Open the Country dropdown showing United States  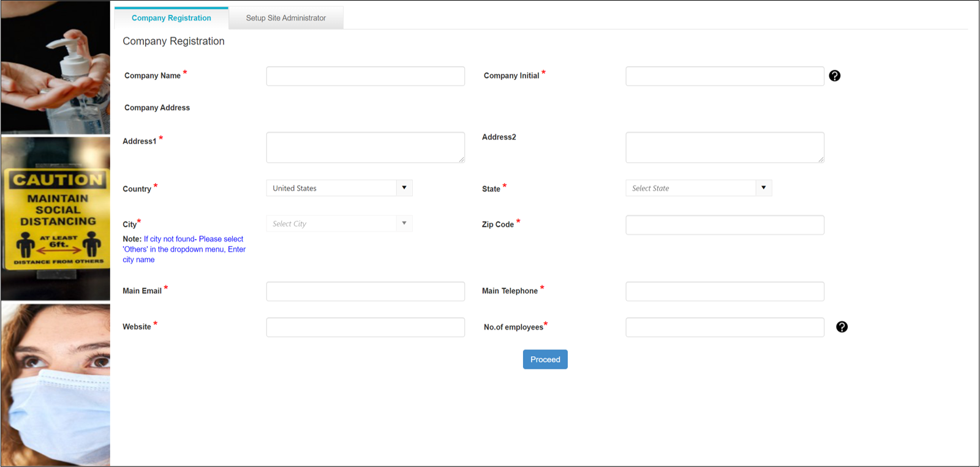click(339, 188)
